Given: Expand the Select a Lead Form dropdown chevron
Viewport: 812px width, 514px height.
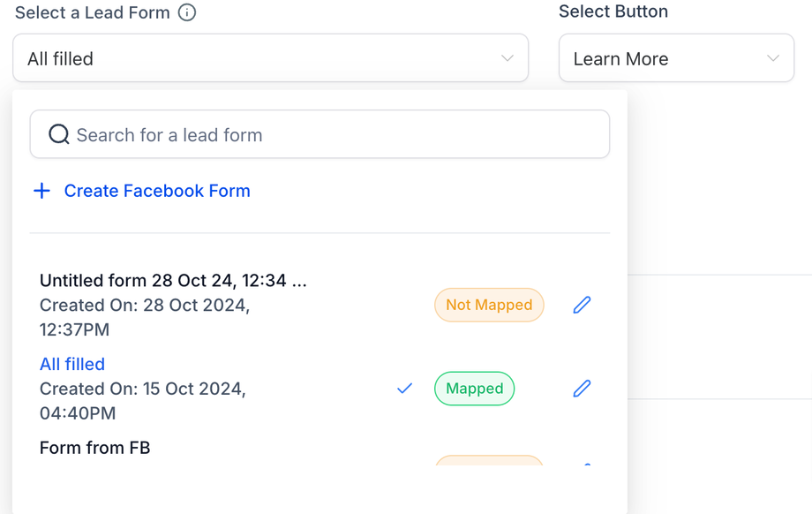Looking at the screenshot, I should click(x=507, y=58).
